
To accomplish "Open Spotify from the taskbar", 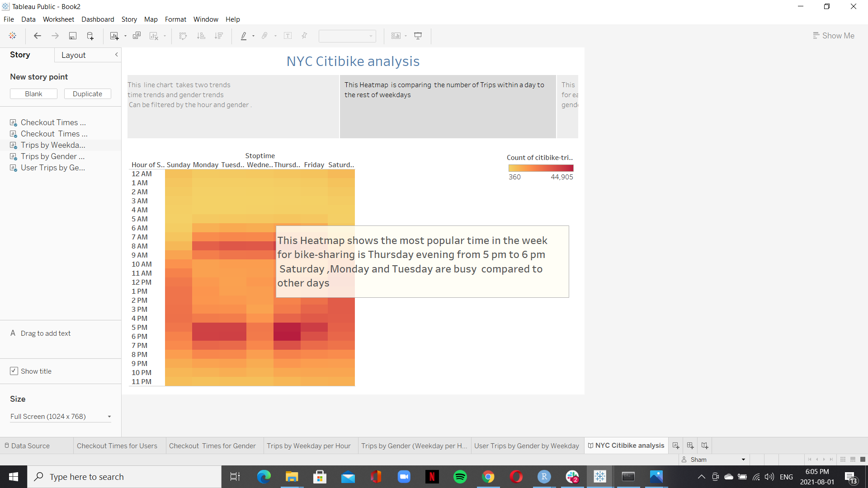I will tap(460, 477).
